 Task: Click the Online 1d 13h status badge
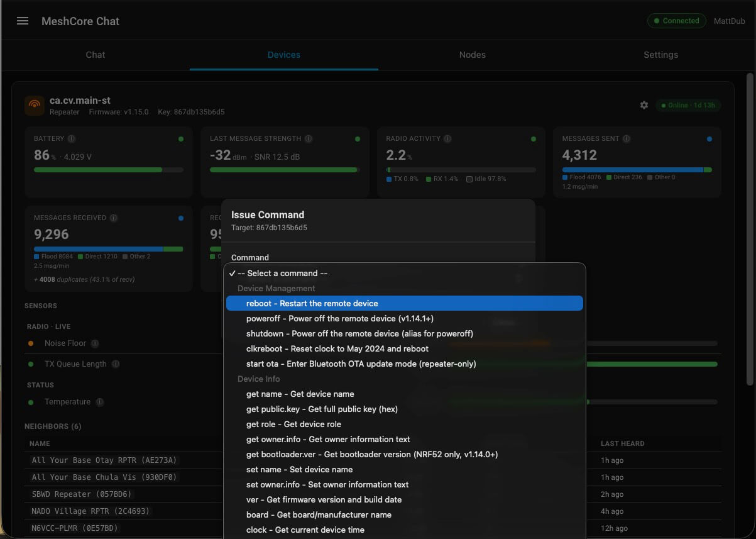(688, 105)
